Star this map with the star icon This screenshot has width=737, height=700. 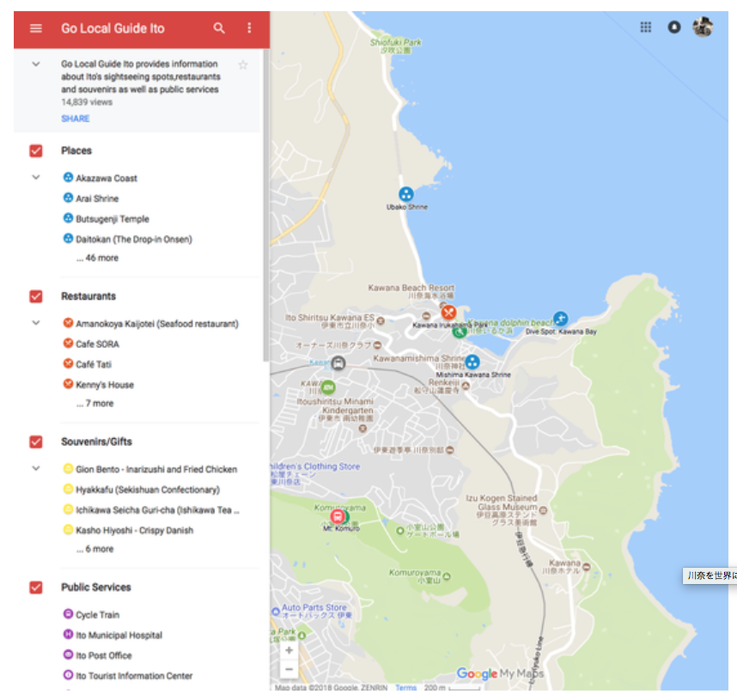pyautogui.click(x=242, y=65)
